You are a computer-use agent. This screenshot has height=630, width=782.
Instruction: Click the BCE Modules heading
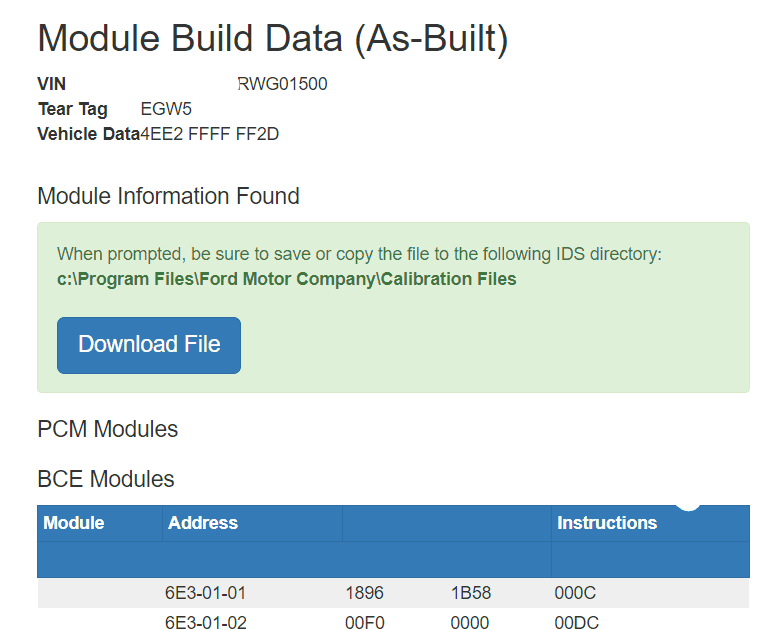[x=106, y=479]
